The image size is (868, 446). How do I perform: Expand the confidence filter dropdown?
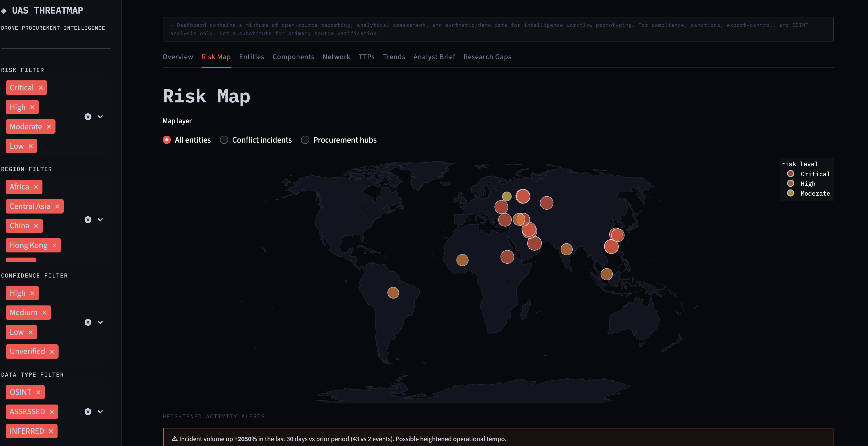100,322
